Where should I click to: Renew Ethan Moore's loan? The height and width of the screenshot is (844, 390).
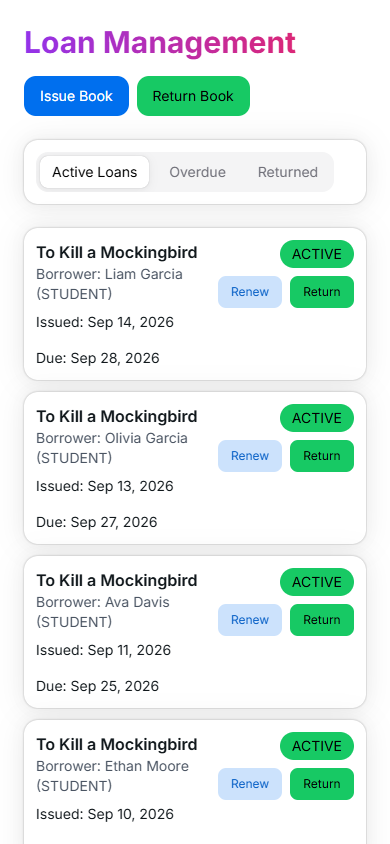click(x=250, y=784)
